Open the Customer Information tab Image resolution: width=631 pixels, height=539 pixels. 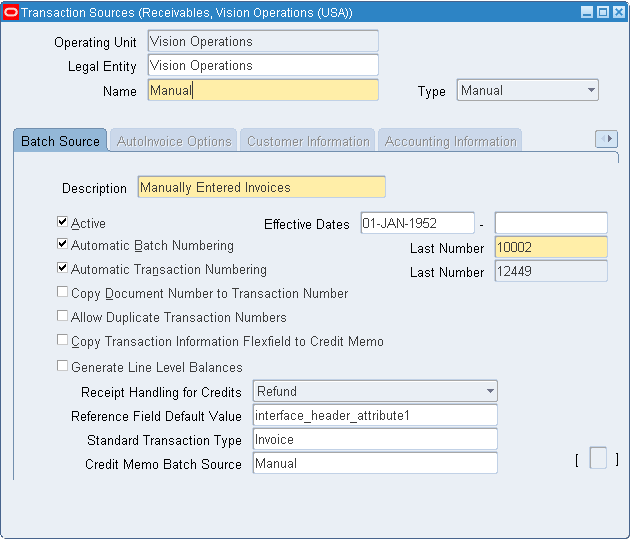point(308,141)
